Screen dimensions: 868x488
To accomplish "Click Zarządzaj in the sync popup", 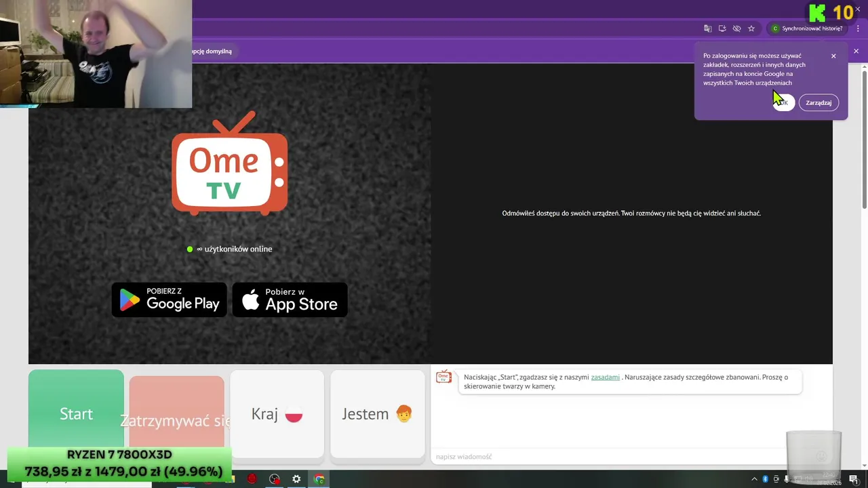I will [818, 103].
